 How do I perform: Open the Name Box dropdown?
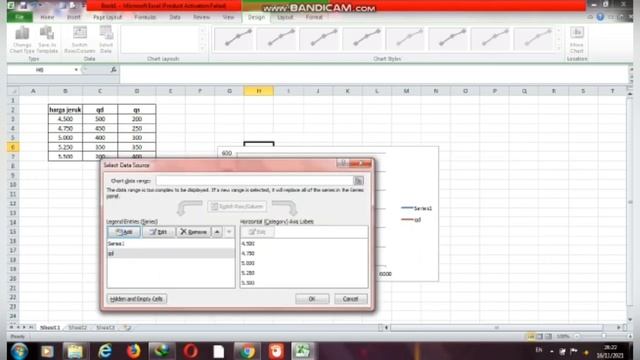76,70
